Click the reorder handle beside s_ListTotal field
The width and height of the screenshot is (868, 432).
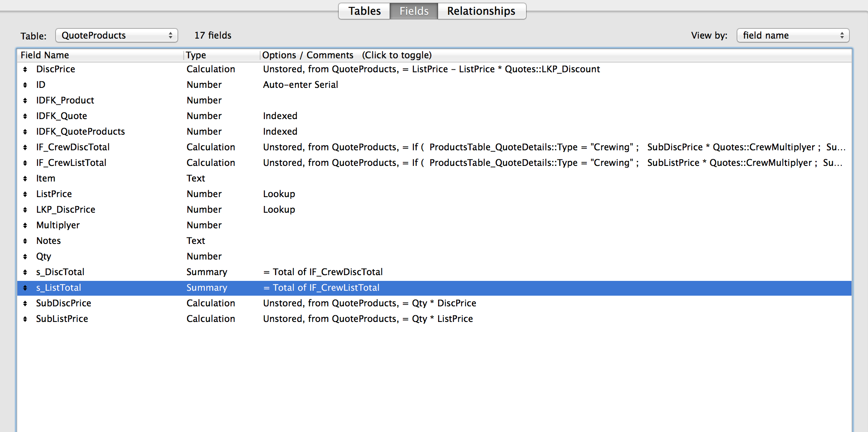[x=25, y=288]
